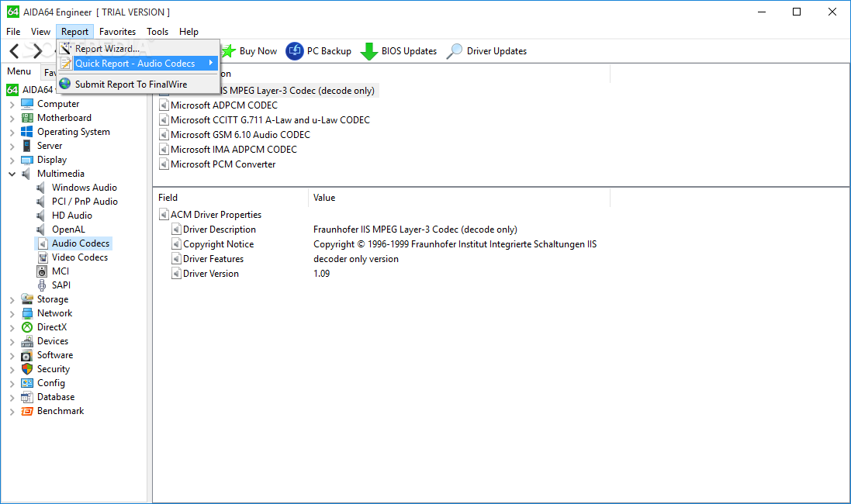
Task: Click the Operating System Windows logo icon
Action: pos(27,132)
